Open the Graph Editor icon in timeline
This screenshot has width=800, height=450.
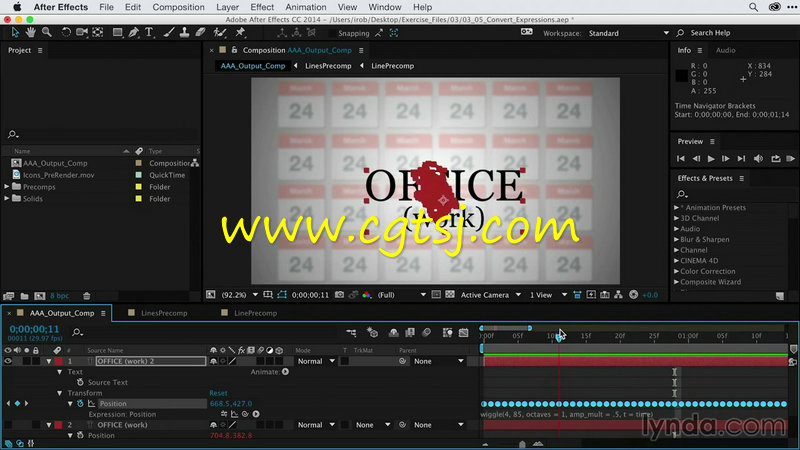[x=463, y=333]
